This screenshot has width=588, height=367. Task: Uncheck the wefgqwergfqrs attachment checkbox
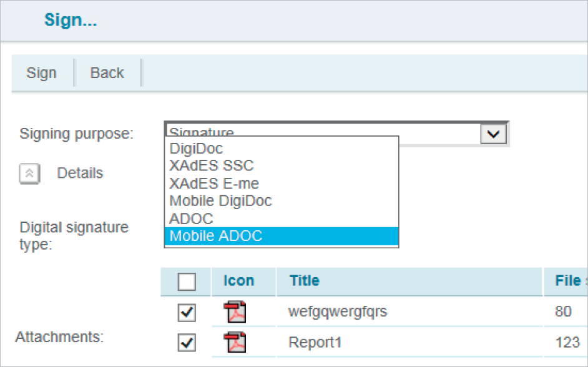[187, 312]
